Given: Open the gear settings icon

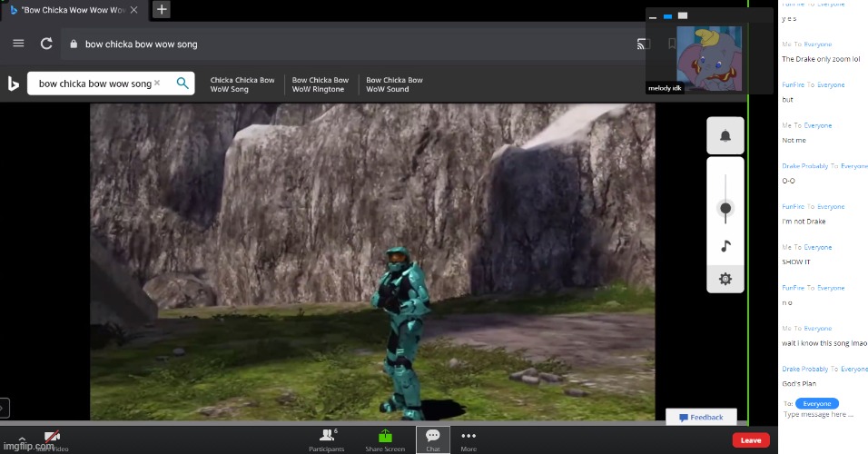Looking at the screenshot, I should point(725,279).
